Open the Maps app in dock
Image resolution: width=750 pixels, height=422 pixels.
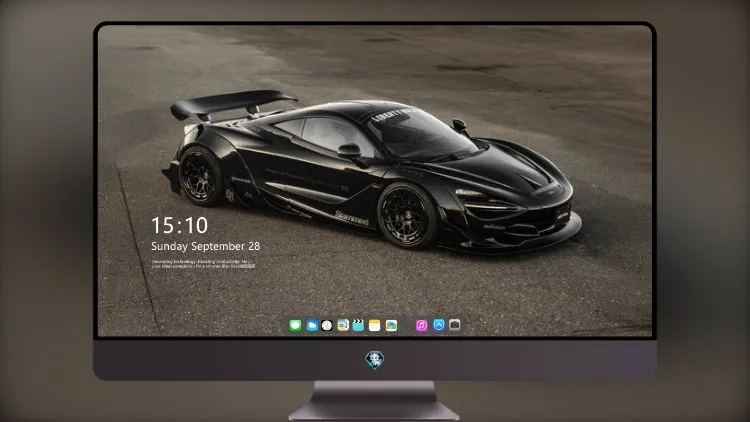(x=343, y=325)
